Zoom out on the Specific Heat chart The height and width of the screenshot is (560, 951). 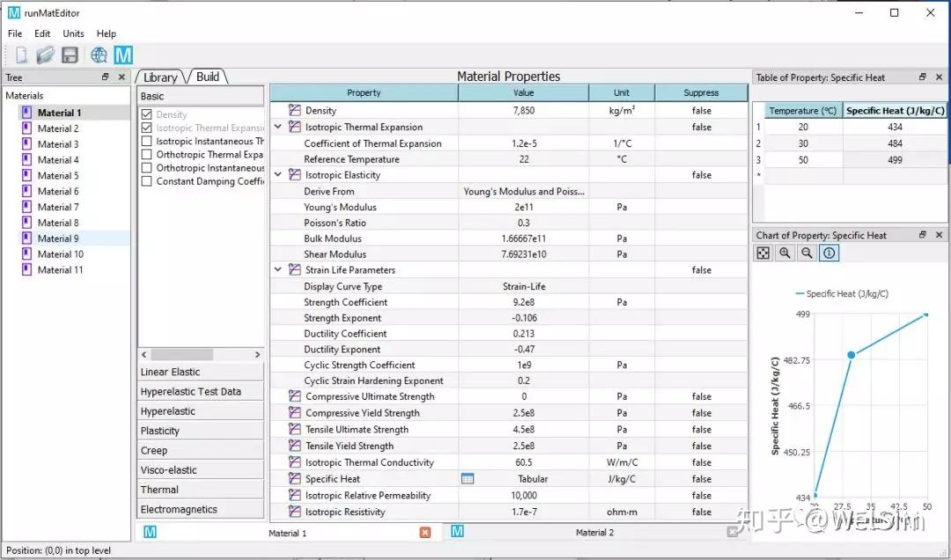point(807,253)
